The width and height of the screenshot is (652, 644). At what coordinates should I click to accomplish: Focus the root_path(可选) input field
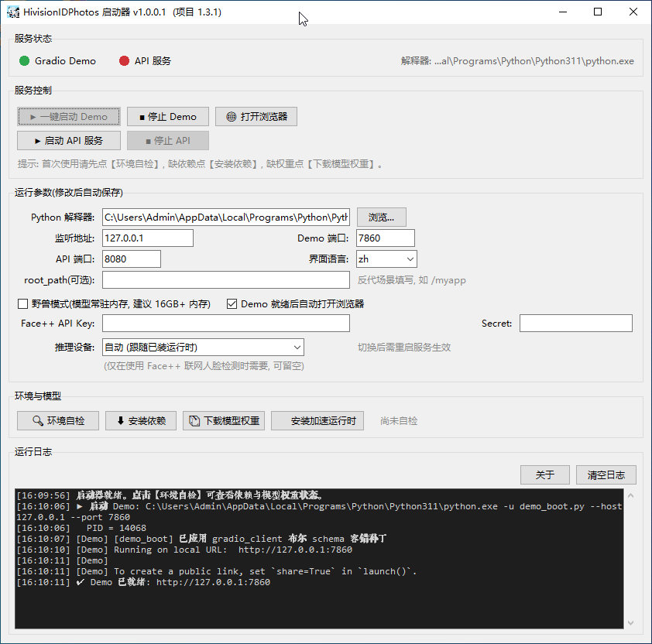226,279
